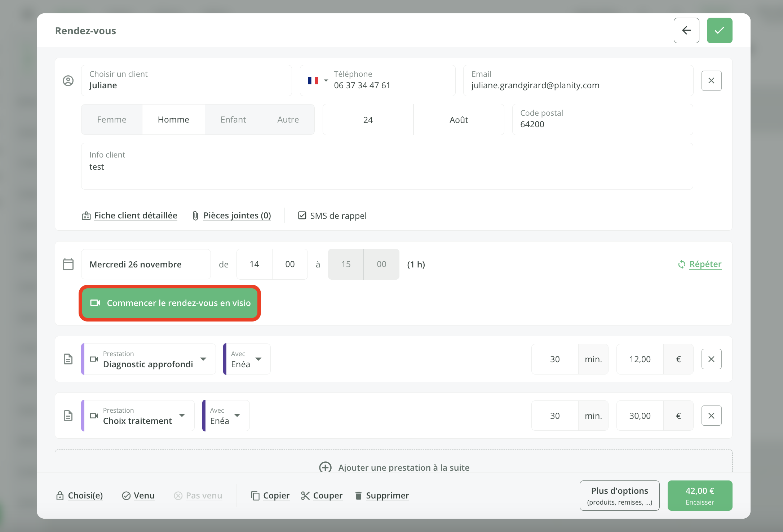Confirm with the green checkmark button
Image resolution: width=783 pixels, height=532 pixels.
coord(719,31)
